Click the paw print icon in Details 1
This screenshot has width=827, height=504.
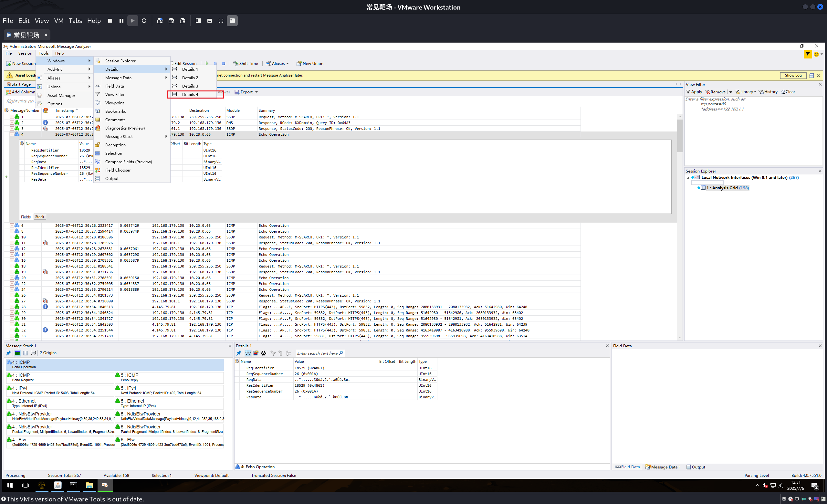pos(264,353)
